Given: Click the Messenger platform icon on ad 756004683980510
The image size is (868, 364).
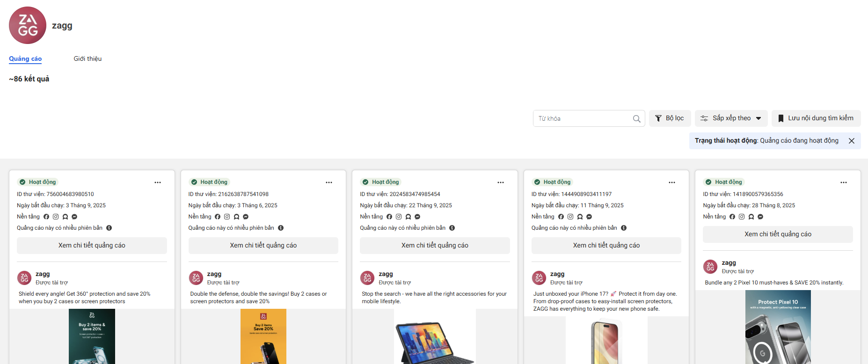Looking at the screenshot, I should [x=74, y=217].
